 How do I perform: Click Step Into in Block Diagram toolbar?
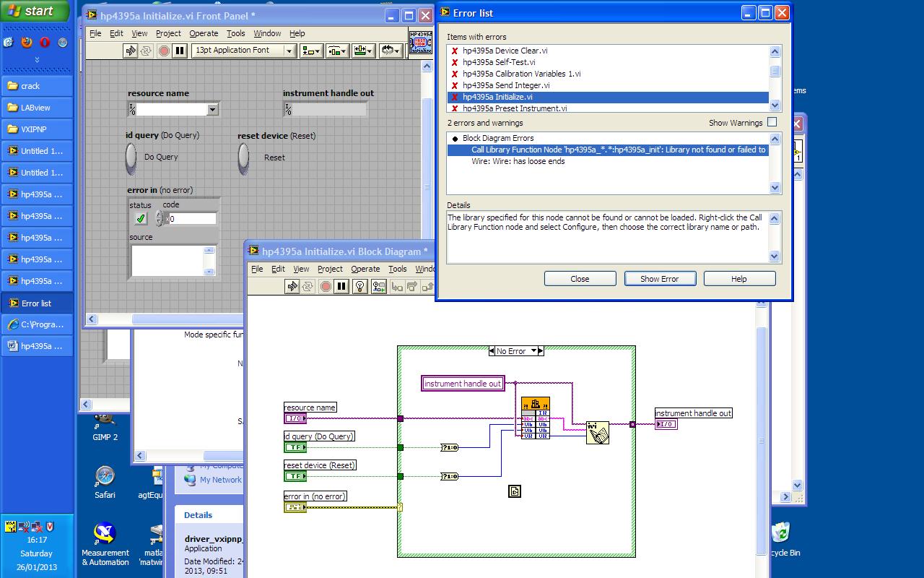tap(397, 287)
